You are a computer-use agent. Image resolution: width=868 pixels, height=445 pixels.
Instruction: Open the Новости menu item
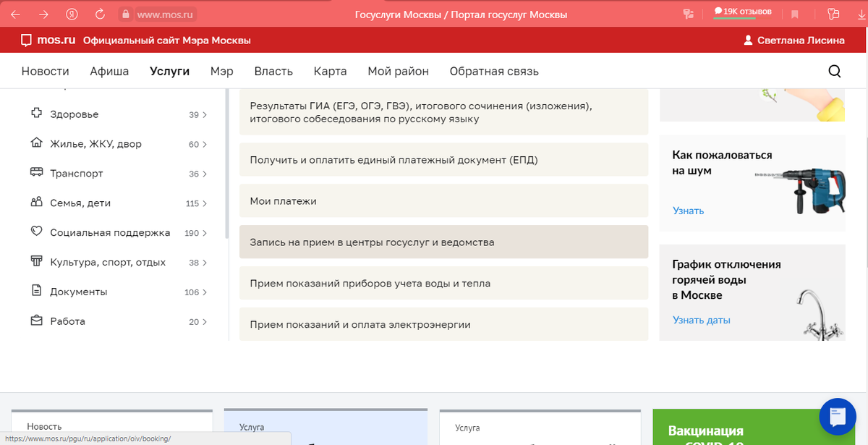click(x=46, y=71)
